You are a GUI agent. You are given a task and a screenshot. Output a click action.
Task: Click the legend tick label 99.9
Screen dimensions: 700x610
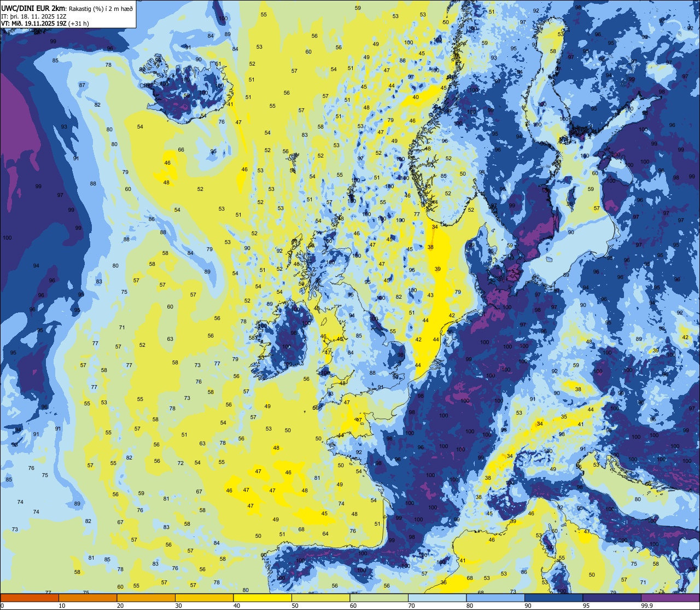647,606
